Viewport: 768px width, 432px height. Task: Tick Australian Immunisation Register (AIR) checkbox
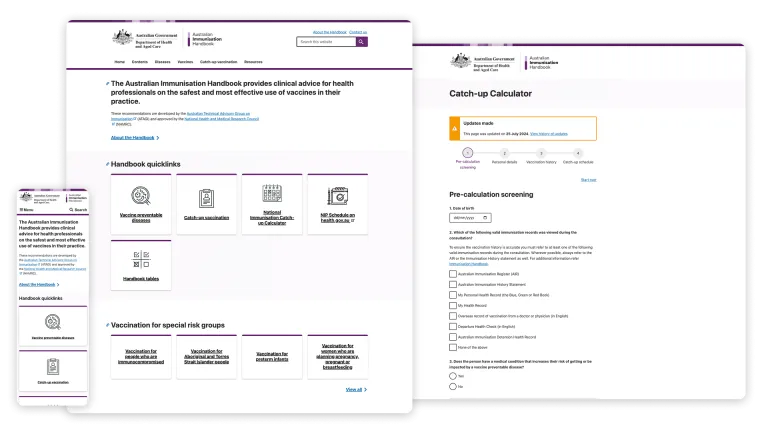click(x=453, y=274)
